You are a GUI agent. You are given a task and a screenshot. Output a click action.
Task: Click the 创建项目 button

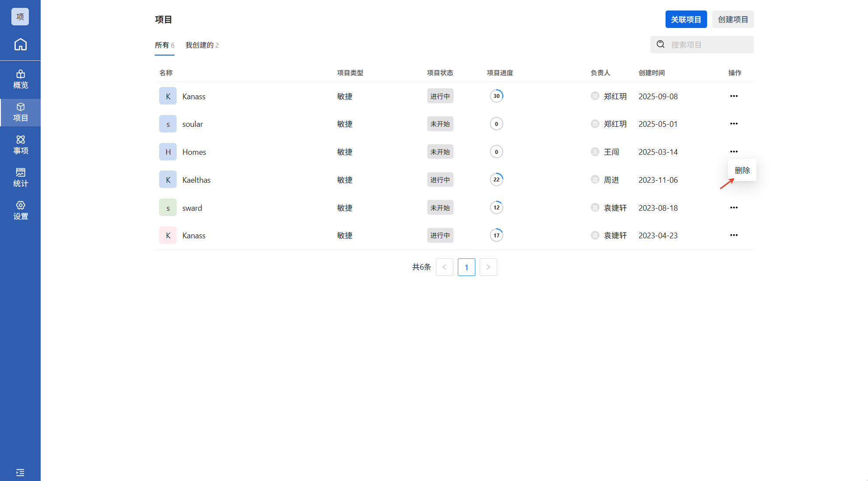732,20
